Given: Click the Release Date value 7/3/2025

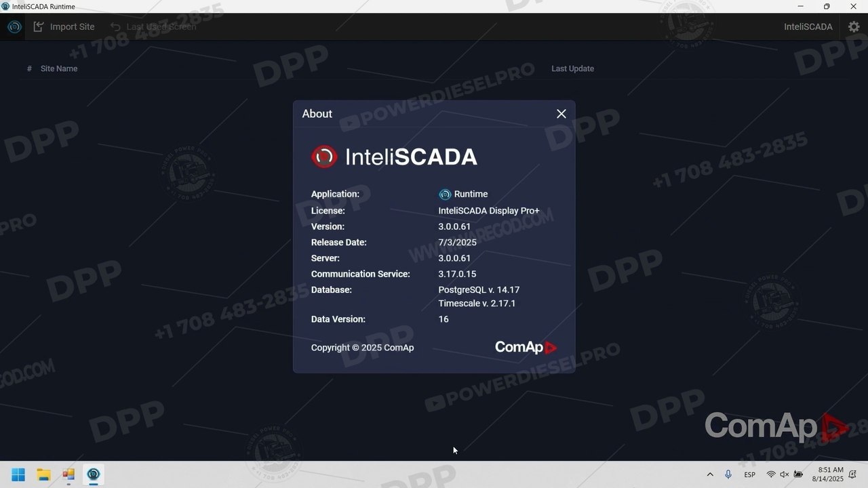Looking at the screenshot, I should click(457, 242).
